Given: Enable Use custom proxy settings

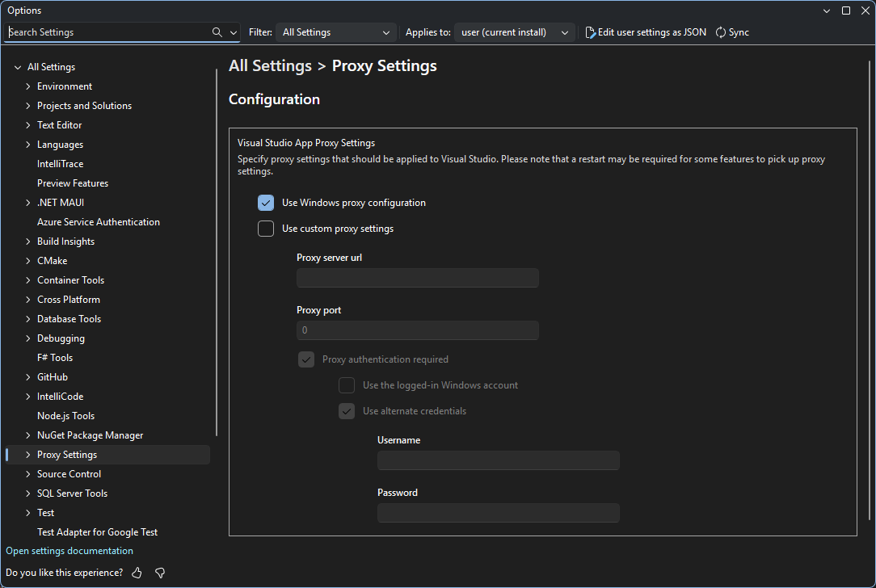Looking at the screenshot, I should pyautogui.click(x=266, y=229).
